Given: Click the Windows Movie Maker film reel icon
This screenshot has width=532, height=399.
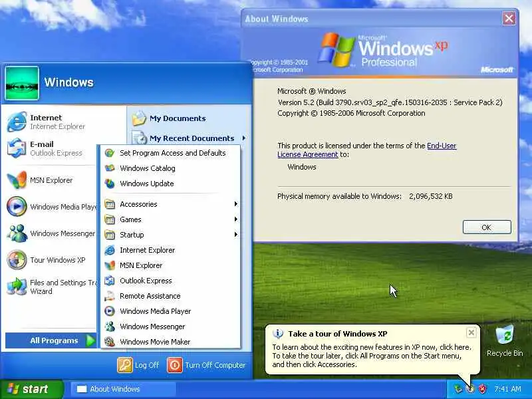Looking at the screenshot, I should 110,342.
